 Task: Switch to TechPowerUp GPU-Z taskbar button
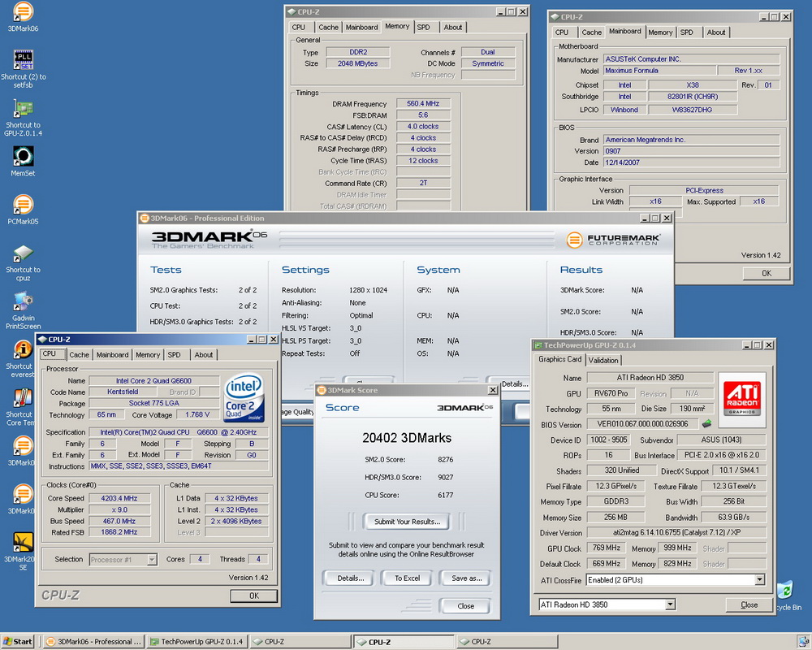point(197,642)
